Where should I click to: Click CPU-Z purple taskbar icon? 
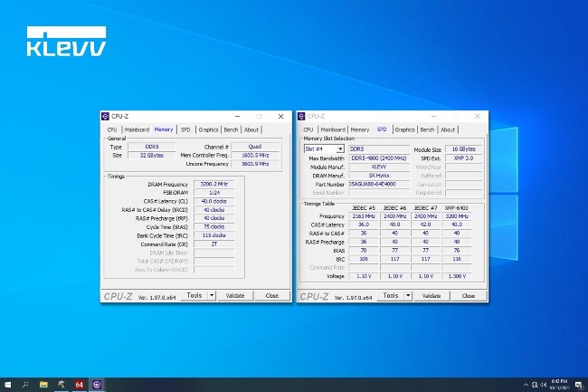point(97,385)
